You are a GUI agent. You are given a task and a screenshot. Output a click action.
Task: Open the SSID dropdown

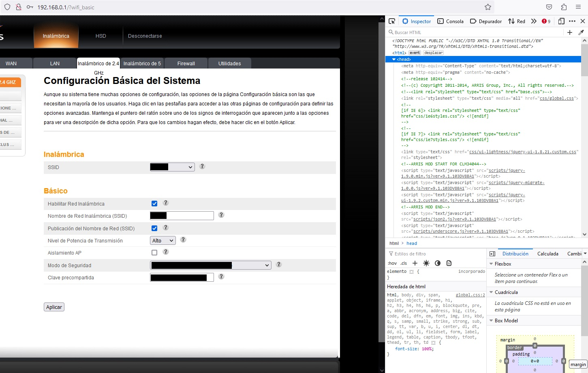172,167
